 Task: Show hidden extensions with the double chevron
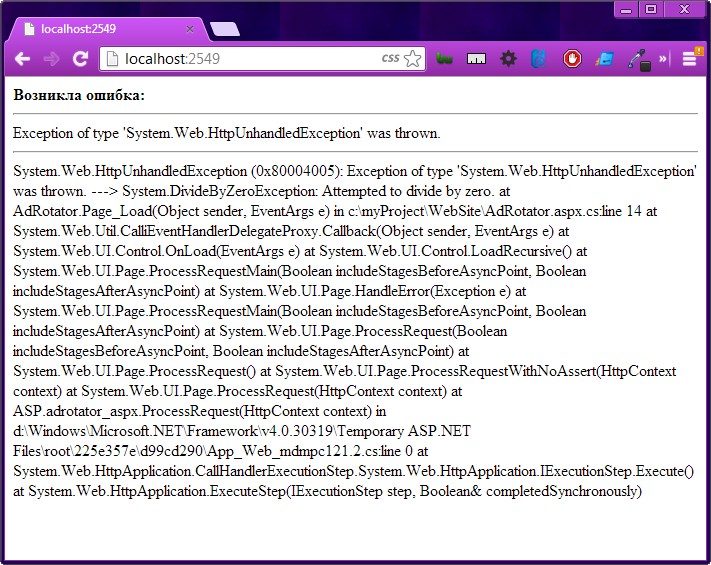click(663, 58)
